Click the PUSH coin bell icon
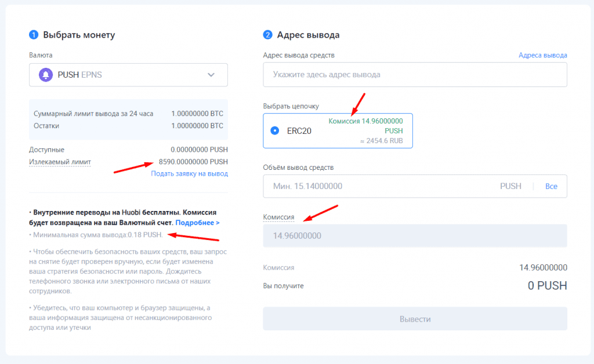 coord(46,75)
